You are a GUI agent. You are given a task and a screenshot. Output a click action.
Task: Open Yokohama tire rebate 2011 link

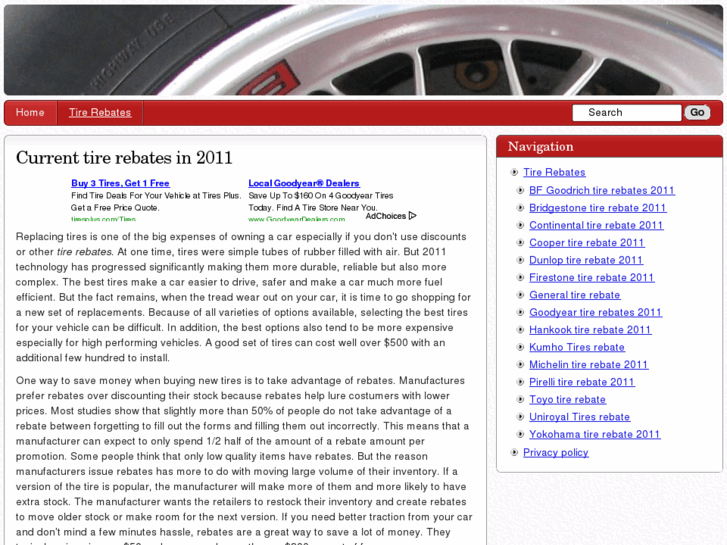(595, 434)
